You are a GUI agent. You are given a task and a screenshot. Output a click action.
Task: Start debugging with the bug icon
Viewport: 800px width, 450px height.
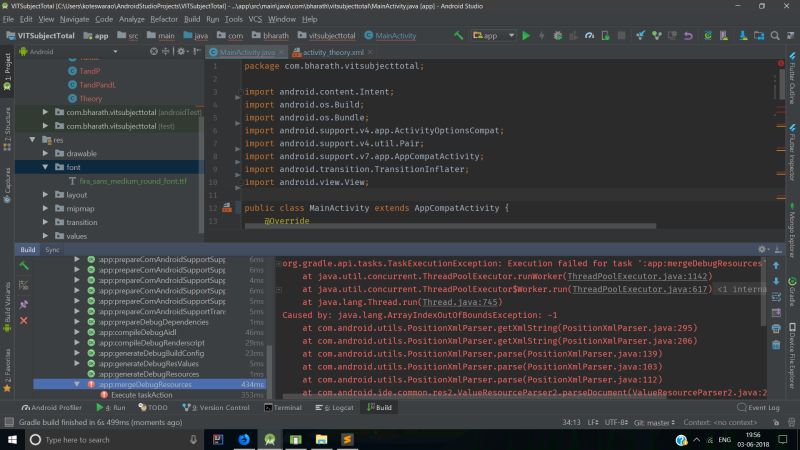(x=558, y=35)
